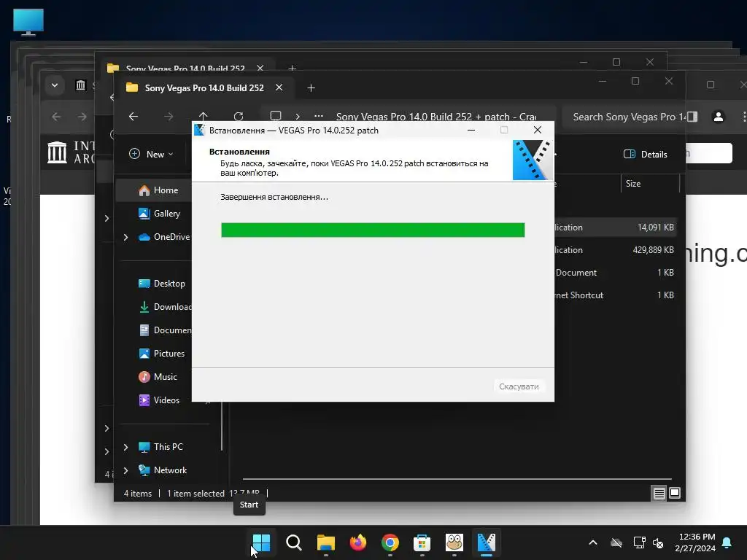The image size is (747, 560).
Task: Select Network in the sidebar
Action: [x=163, y=470]
